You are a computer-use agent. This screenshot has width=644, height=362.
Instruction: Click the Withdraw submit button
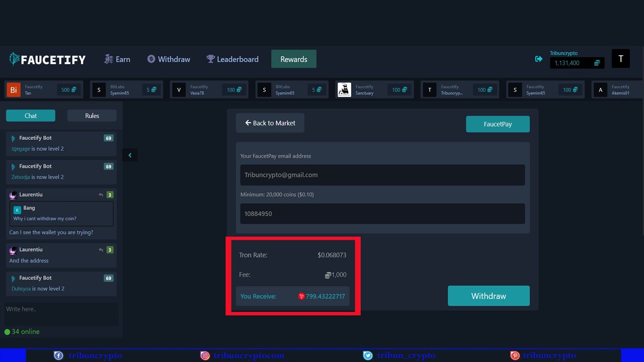coord(489,296)
